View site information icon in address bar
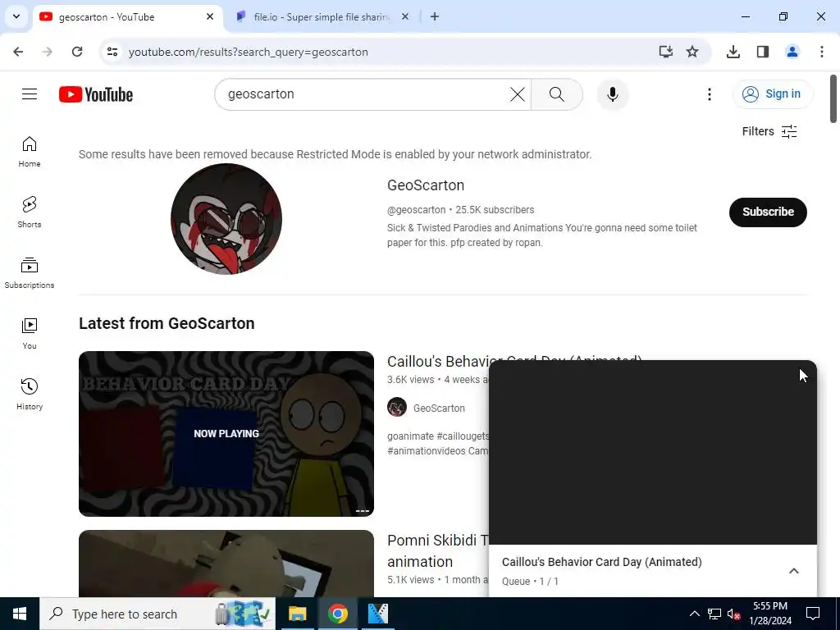The height and width of the screenshot is (630, 840). (112, 52)
